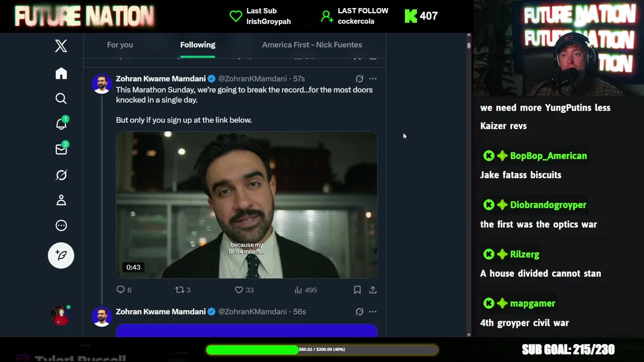
Task: Open the X logo home link
Action: (x=61, y=46)
